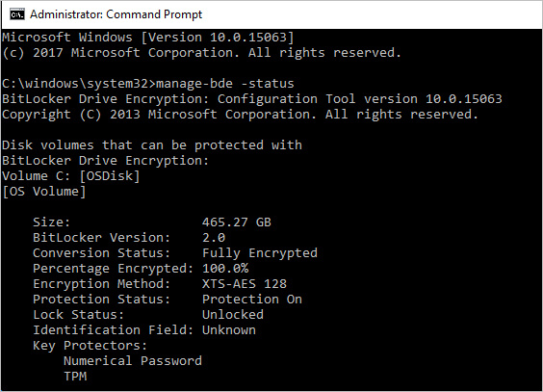Click the Fully Encrypted conversion status
This screenshot has width=543, height=392.
point(260,253)
